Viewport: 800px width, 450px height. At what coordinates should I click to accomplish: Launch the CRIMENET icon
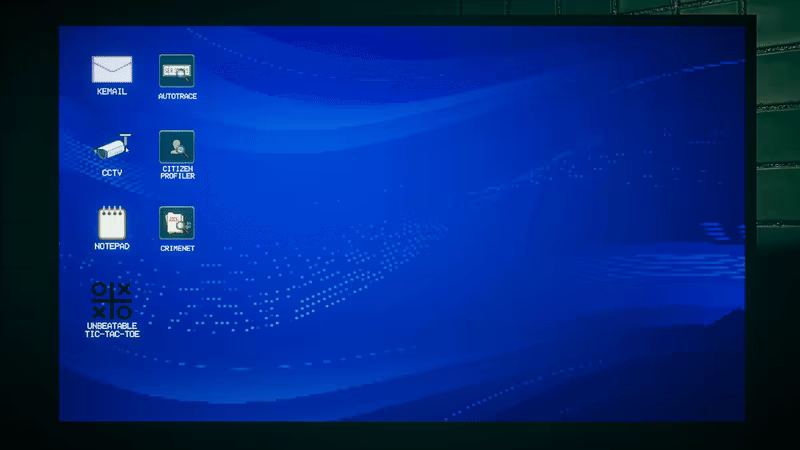(x=177, y=223)
